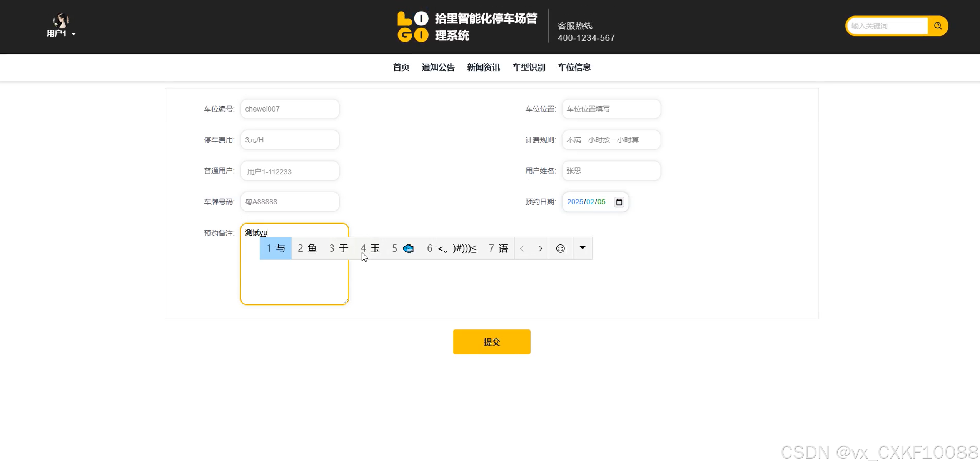Click the LOGO site emblem

click(x=412, y=27)
